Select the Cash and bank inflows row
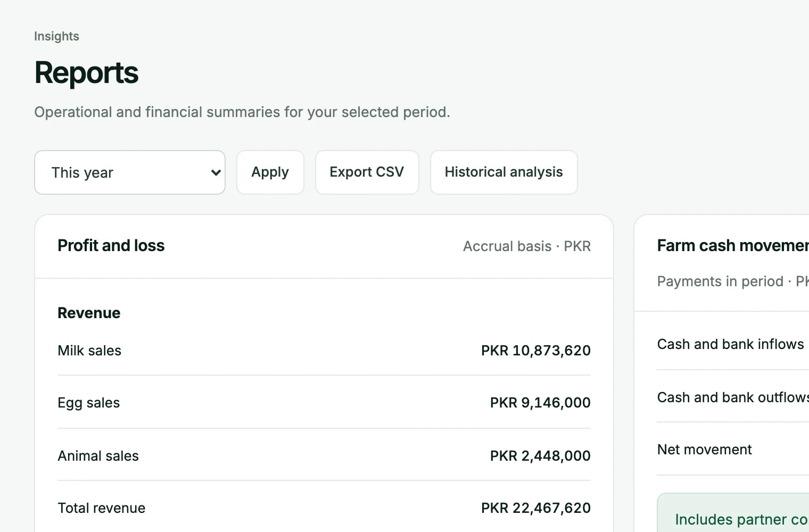The image size is (809, 532). point(733,344)
